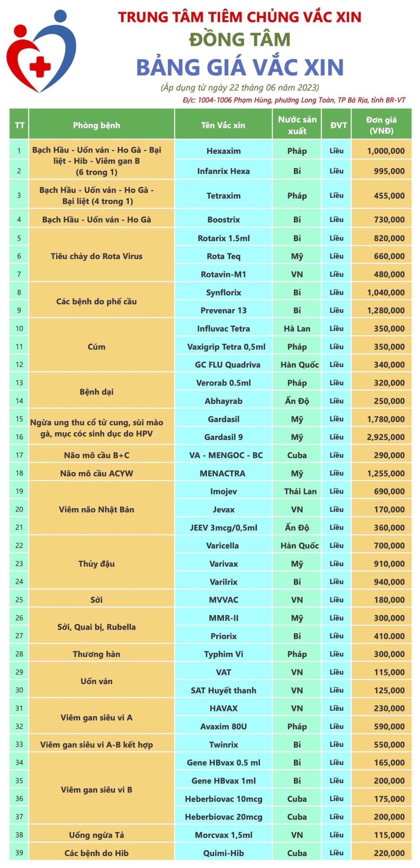Click the Quimi-Hib vaccine name

point(223,853)
